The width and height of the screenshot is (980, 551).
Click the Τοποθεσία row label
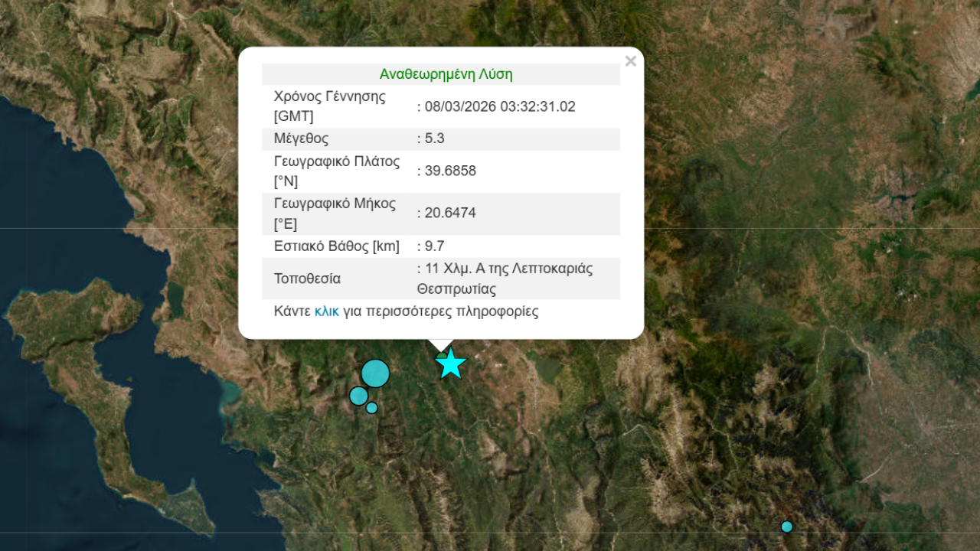pyautogui.click(x=307, y=279)
